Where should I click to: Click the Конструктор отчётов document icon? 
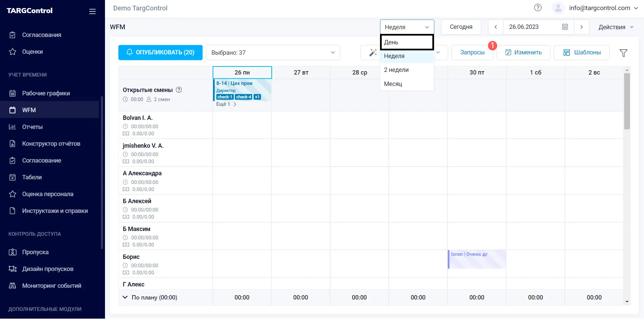(12, 144)
